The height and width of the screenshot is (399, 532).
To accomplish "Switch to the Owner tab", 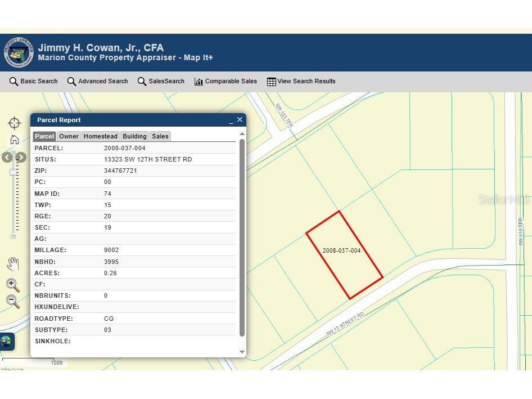I will pos(69,136).
